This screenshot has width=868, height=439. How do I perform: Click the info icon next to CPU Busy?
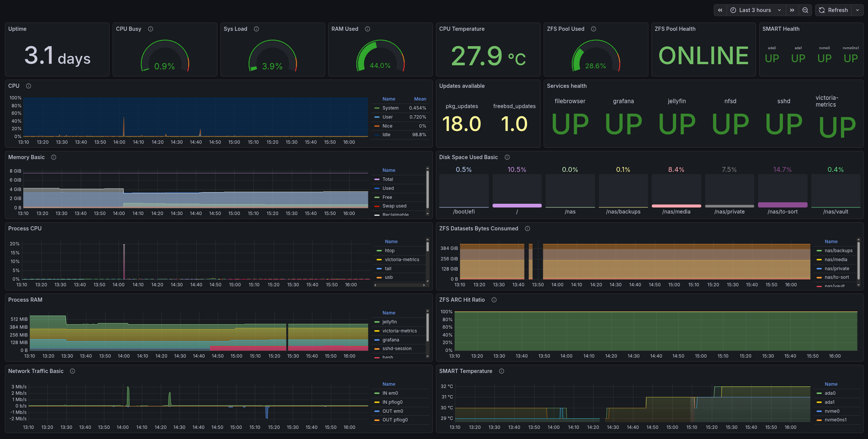(151, 29)
